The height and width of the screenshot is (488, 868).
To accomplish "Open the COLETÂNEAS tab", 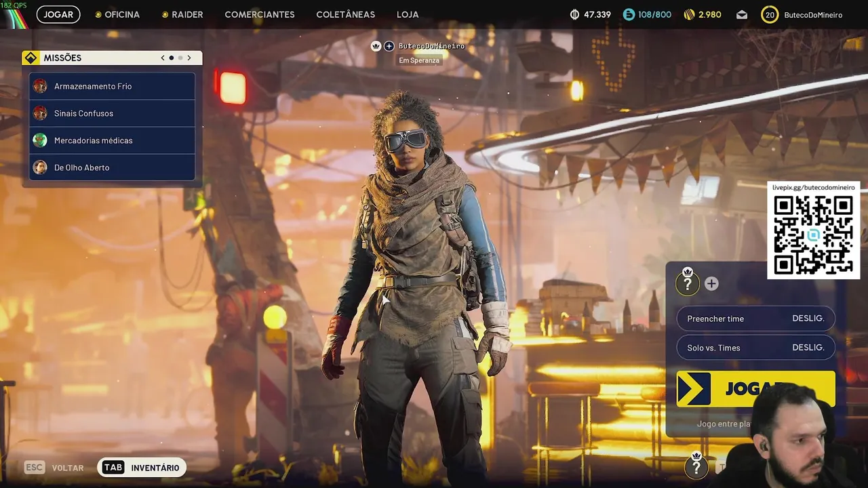I will click(345, 14).
